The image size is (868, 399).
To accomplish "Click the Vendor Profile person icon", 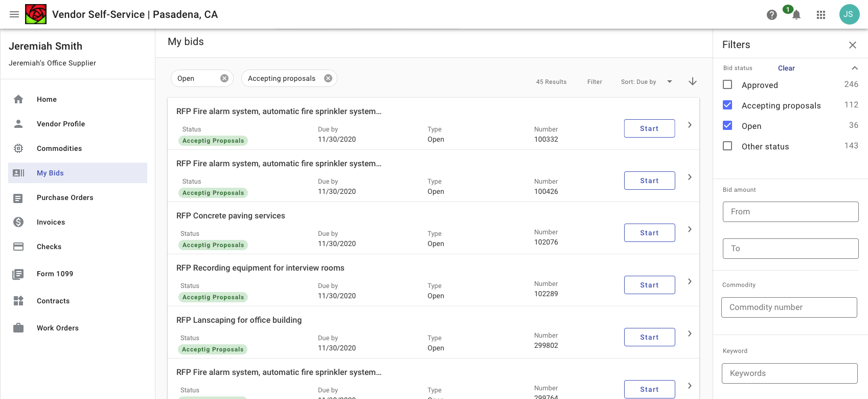I will (18, 124).
